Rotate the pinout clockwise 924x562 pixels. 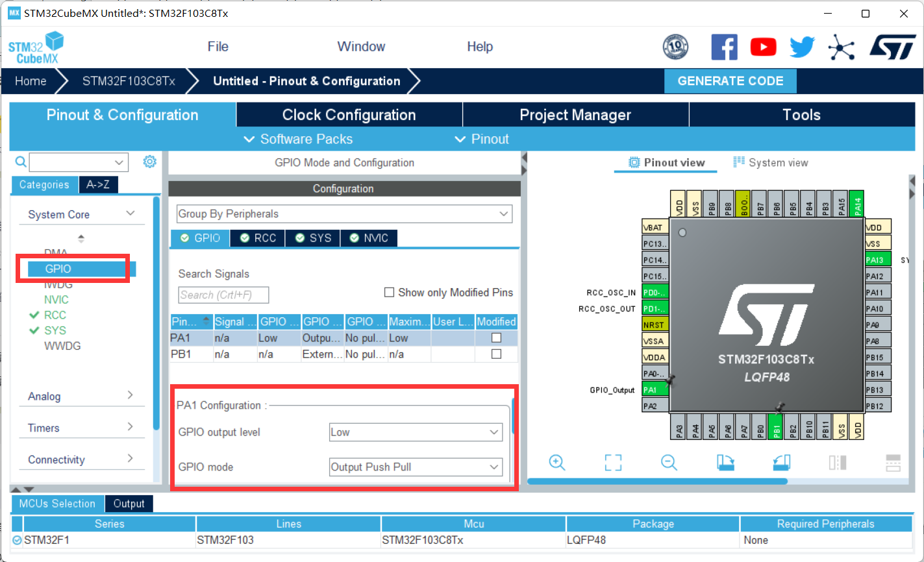pyautogui.click(x=725, y=463)
